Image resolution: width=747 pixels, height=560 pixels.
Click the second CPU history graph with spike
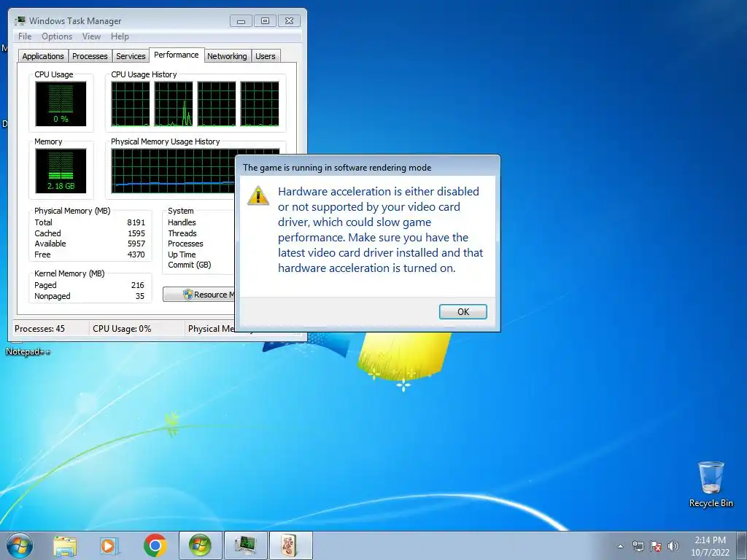coord(174,104)
